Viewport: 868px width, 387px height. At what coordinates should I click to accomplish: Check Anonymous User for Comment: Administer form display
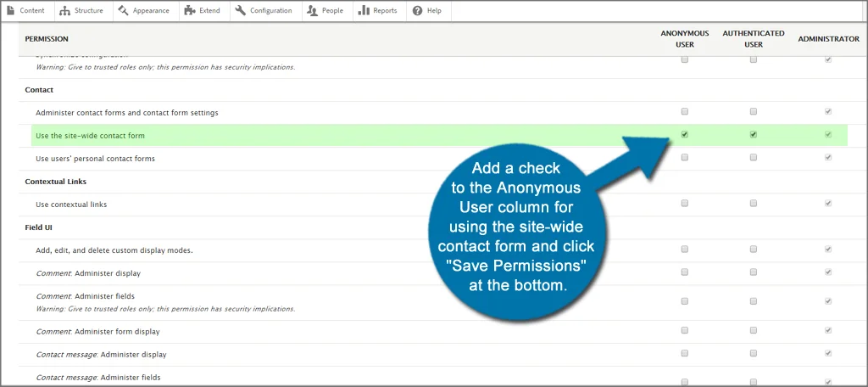pos(685,330)
